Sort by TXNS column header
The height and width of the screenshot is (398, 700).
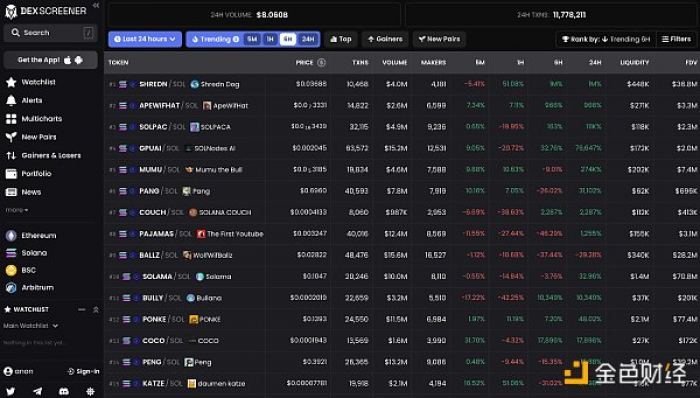tap(360, 62)
